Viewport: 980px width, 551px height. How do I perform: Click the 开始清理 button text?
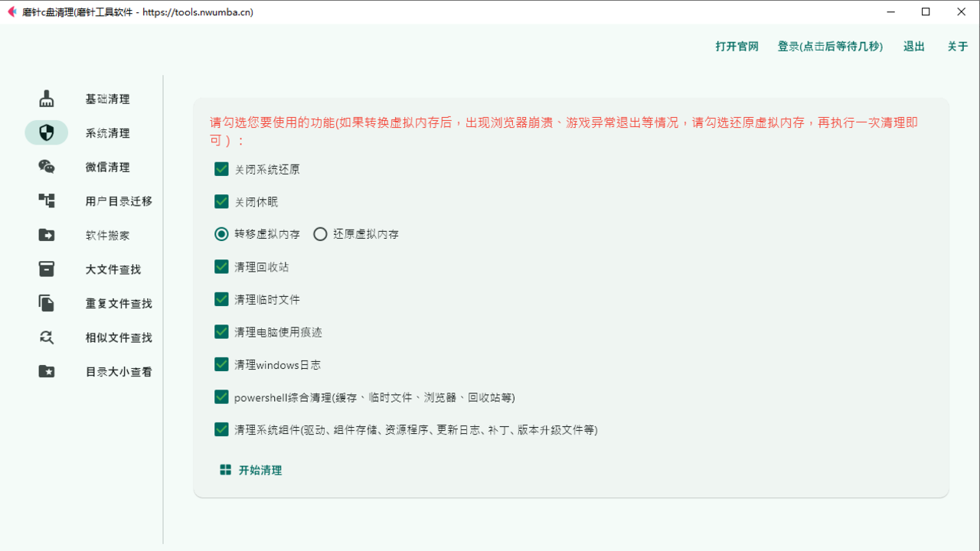(260, 471)
